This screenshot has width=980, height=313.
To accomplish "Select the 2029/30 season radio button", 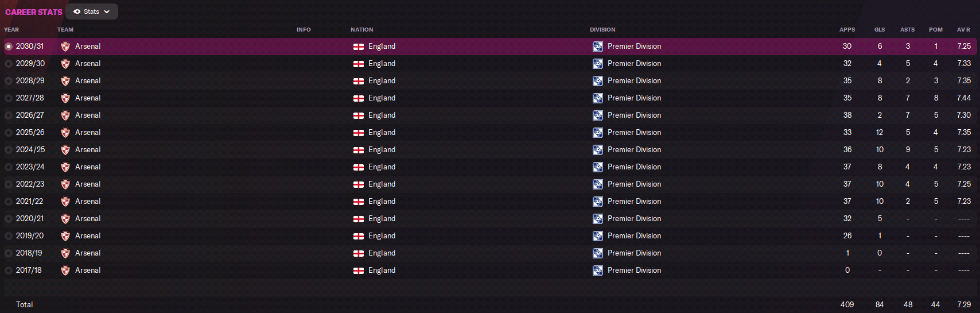I will click(9, 64).
